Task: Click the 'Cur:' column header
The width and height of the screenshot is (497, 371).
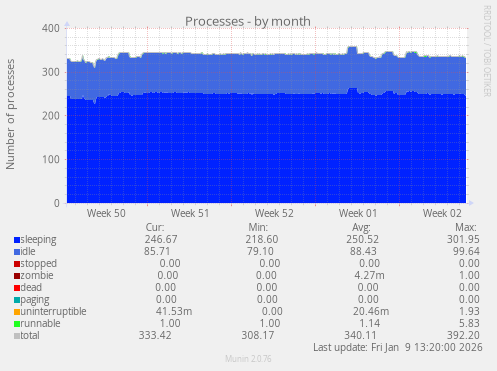Action: (155, 227)
